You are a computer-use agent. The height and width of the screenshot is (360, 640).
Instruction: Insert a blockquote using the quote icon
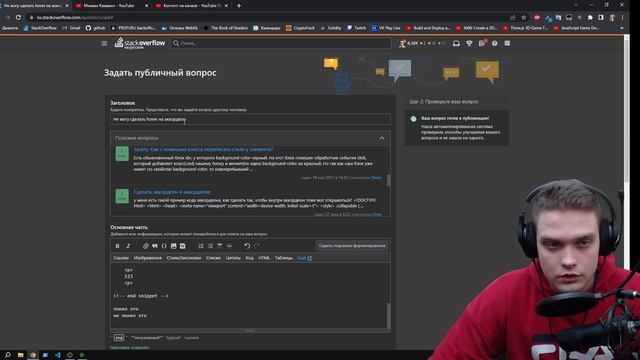click(155, 246)
